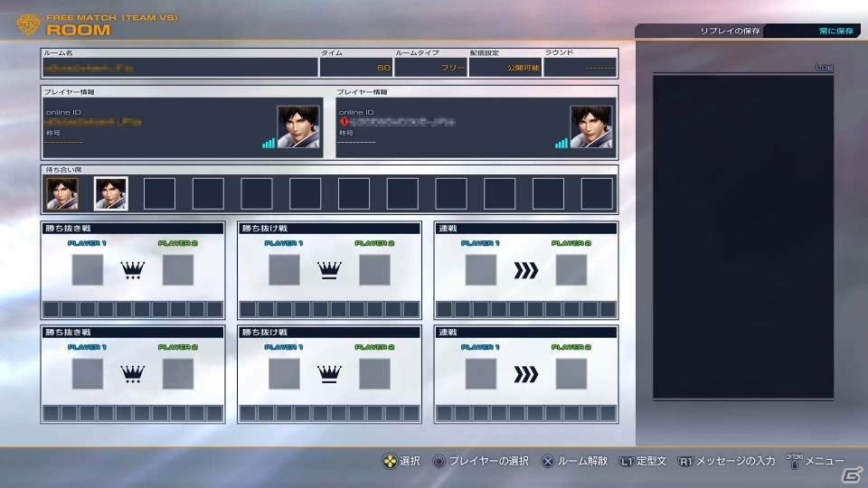Screen dimensions: 868x488
Task: Click crown icon in upper 勝ち抜き戦 panel
Action: pos(133,270)
